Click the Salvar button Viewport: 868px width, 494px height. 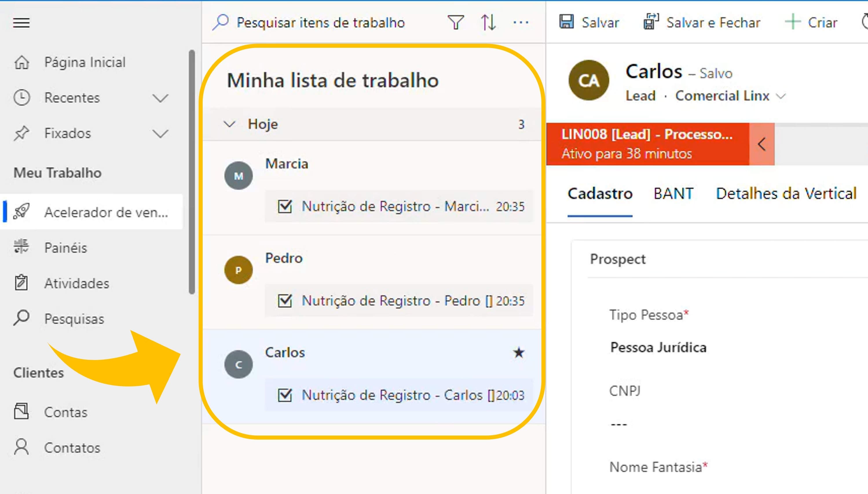(589, 22)
